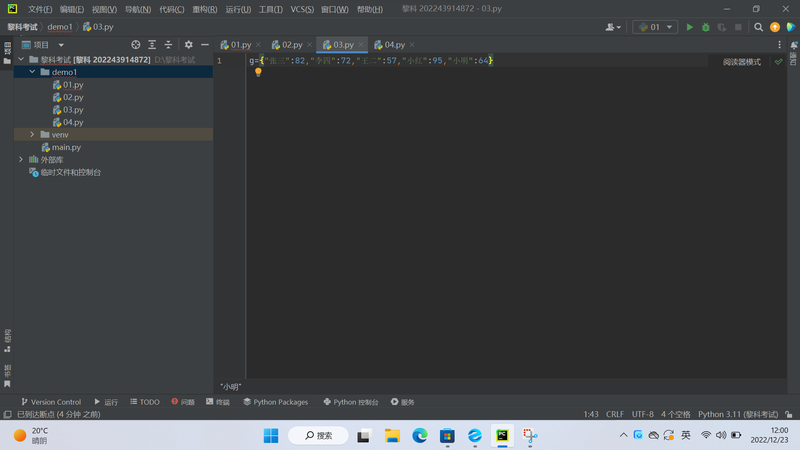Image resolution: width=800 pixels, height=450 pixels.
Task: Run with coverage icon in toolbar
Action: coord(722,27)
